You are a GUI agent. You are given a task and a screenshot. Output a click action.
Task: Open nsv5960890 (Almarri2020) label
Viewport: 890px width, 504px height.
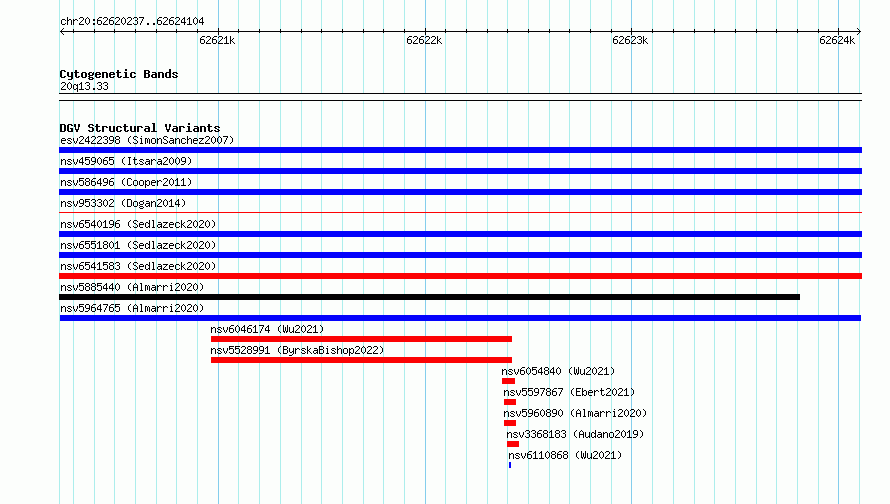pos(575,413)
